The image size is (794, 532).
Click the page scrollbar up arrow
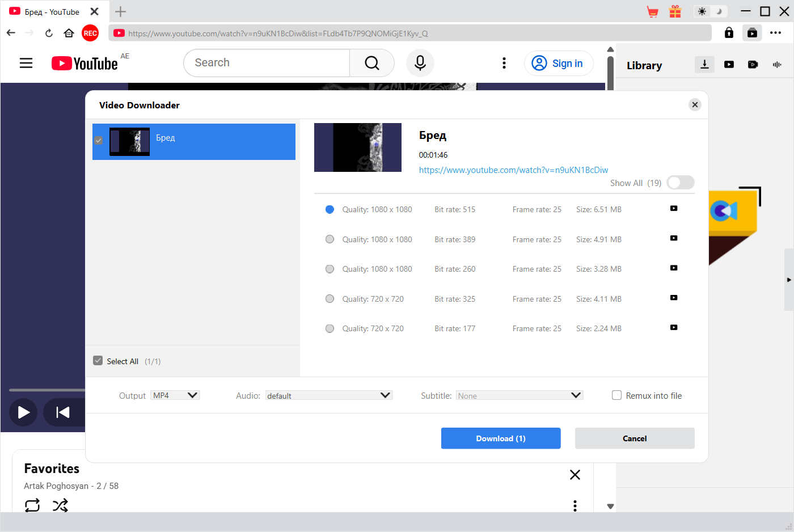click(610, 49)
